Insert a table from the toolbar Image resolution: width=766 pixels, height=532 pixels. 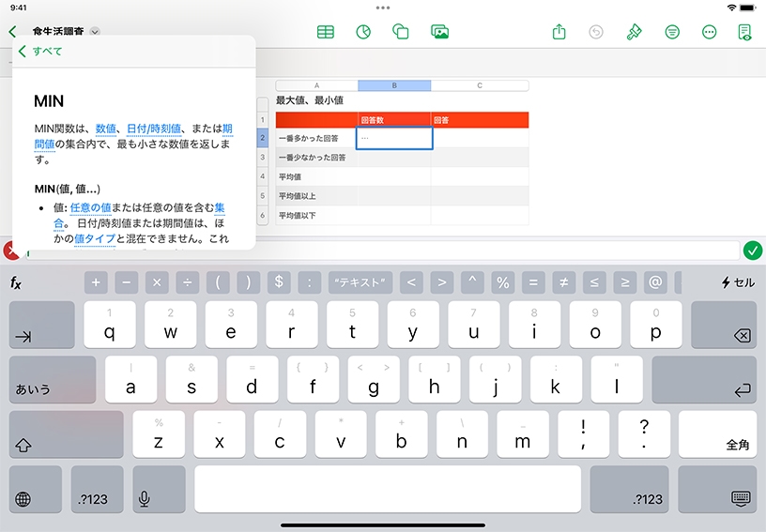(326, 32)
